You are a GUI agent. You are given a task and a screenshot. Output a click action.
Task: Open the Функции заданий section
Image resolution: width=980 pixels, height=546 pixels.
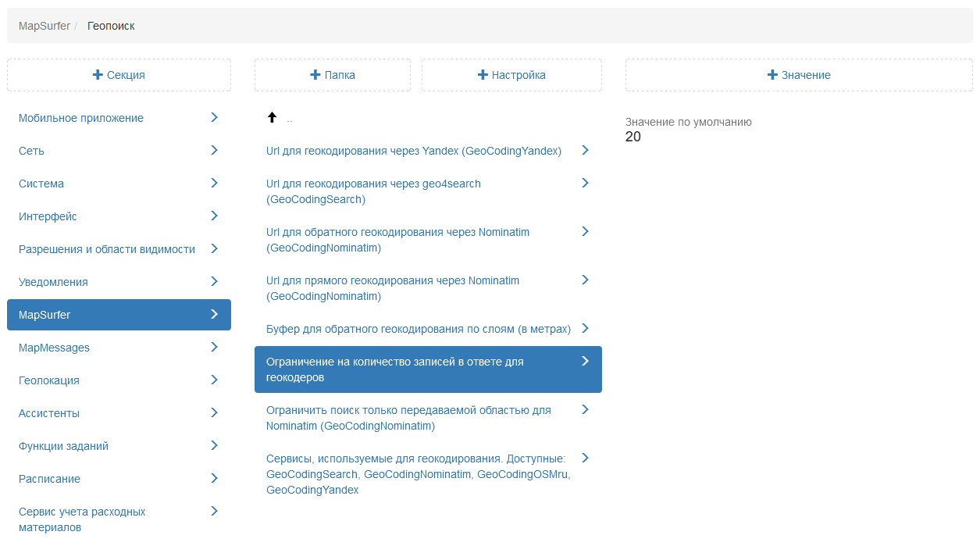click(119, 446)
